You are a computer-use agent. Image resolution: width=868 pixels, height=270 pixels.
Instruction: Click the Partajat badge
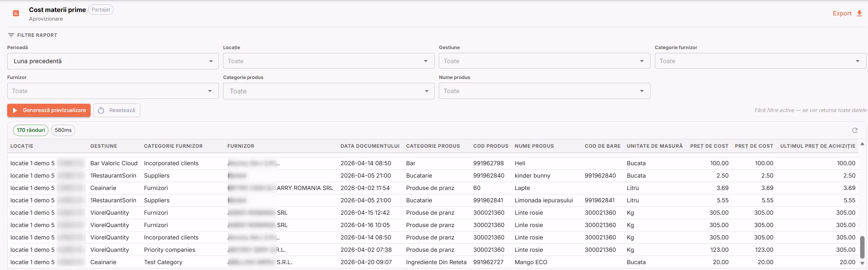pyautogui.click(x=101, y=10)
